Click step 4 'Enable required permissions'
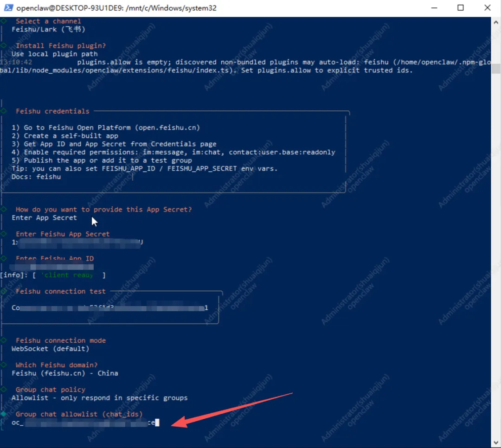Viewport: 501px width, 448px height. (173, 152)
